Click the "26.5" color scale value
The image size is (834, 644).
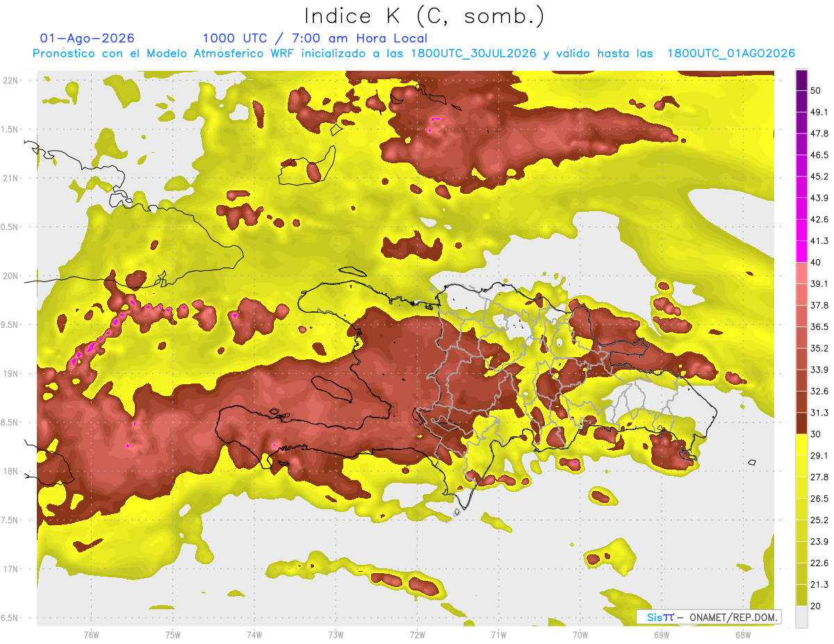click(819, 498)
